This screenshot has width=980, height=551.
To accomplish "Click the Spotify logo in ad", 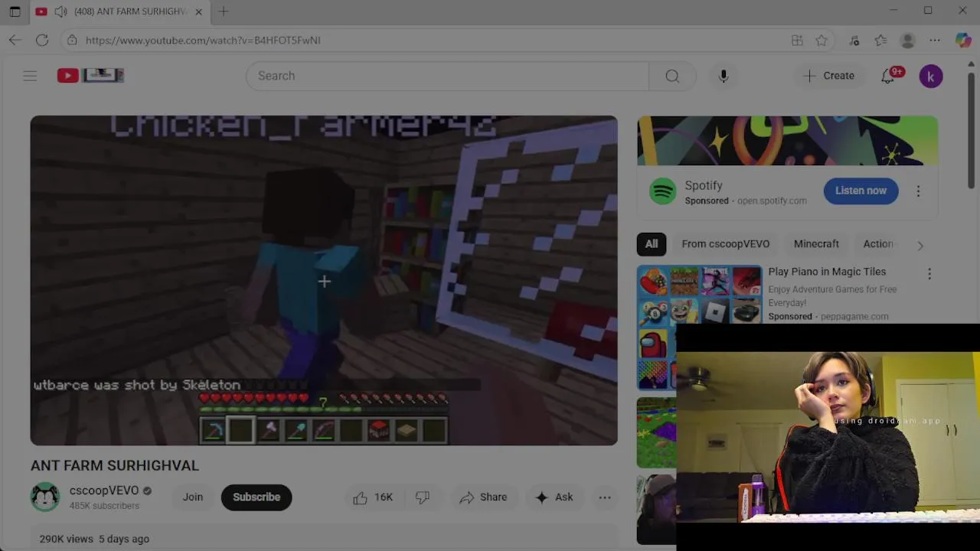I will coord(663,191).
